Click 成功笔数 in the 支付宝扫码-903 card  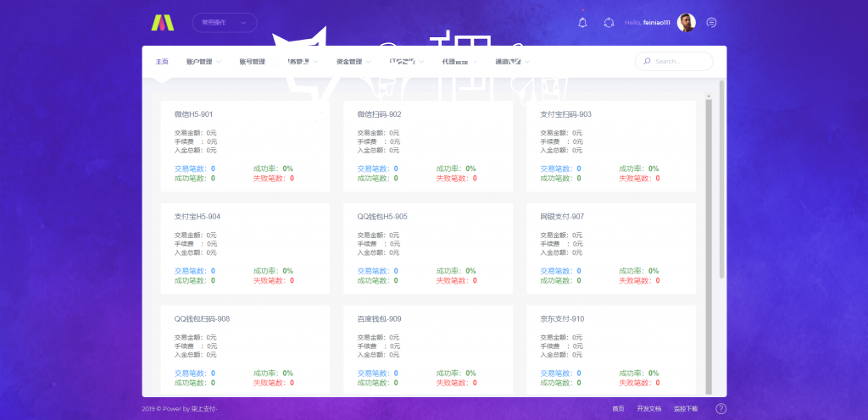pos(560,179)
